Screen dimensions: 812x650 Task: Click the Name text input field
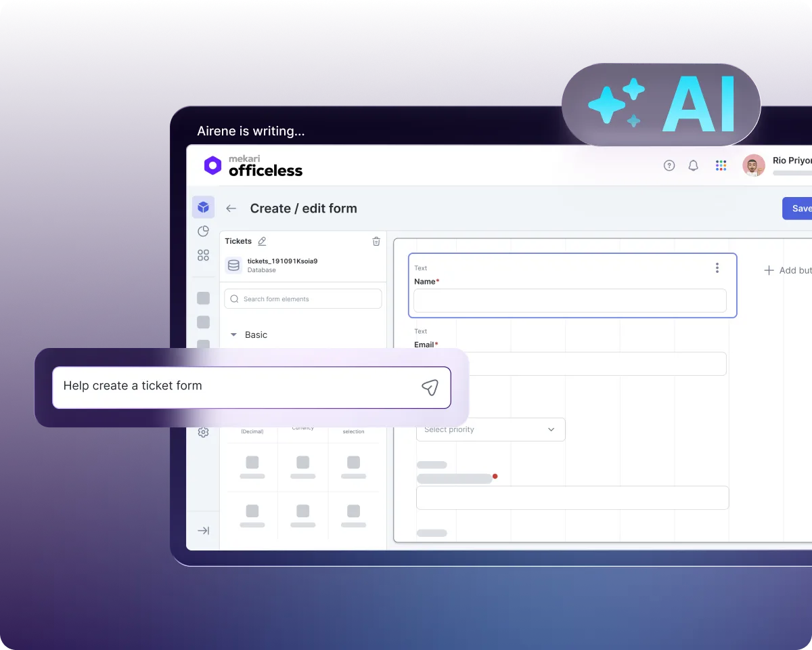(570, 301)
